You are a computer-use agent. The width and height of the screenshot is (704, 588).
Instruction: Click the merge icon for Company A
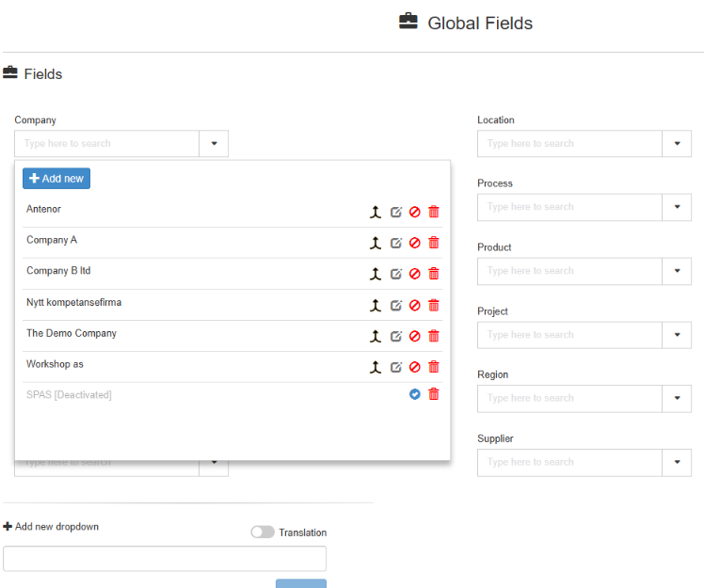coord(376,243)
